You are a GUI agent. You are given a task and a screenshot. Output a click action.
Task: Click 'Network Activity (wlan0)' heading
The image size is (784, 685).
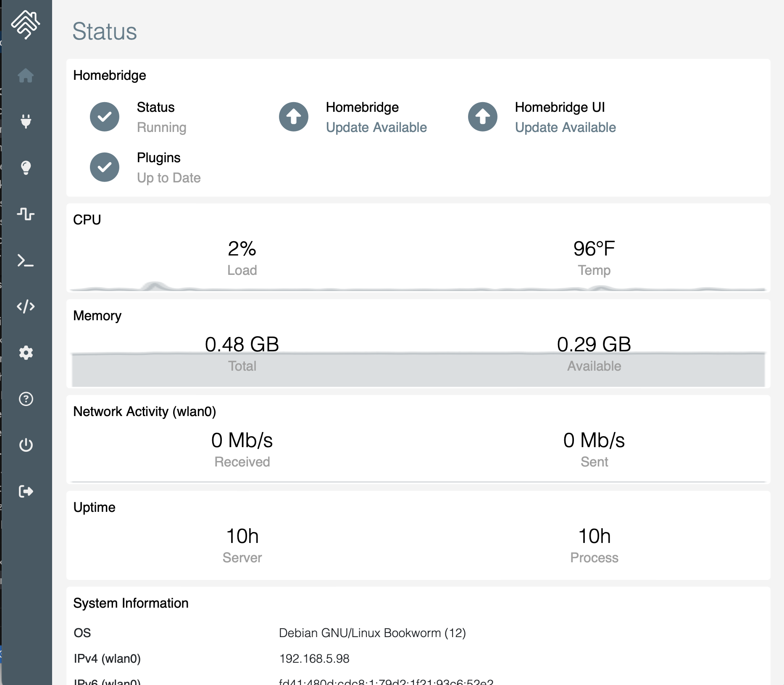point(145,411)
